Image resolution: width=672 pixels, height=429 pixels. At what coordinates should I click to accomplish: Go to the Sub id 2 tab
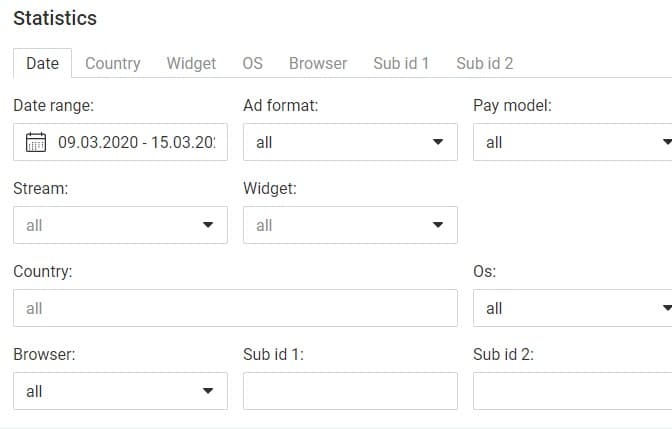click(485, 63)
